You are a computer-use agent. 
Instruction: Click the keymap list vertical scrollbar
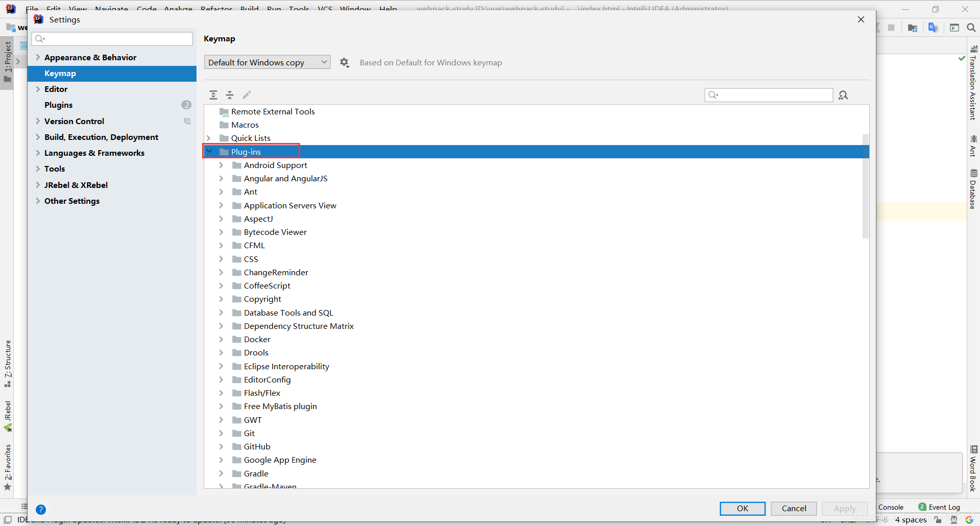[865, 186]
